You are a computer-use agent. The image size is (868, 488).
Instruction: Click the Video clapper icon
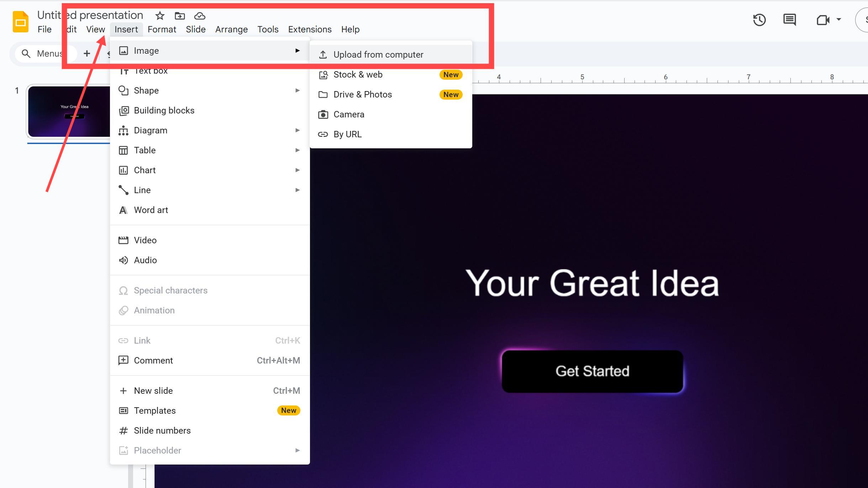pos(123,240)
